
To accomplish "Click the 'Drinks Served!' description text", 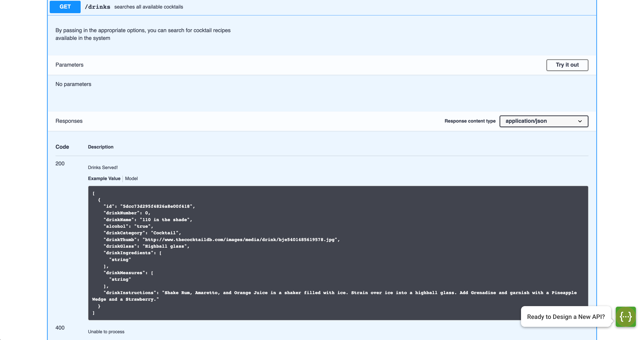I will 103,167.
